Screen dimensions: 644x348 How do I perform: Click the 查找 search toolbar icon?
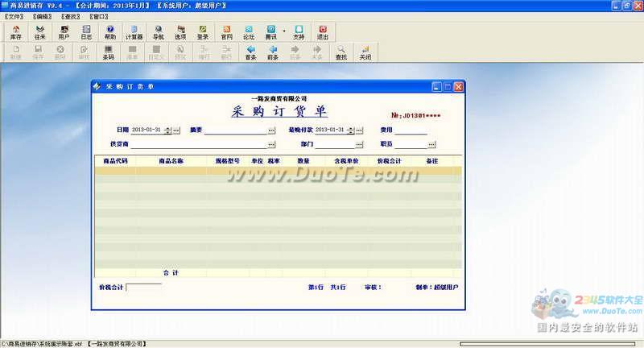[341, 53]
